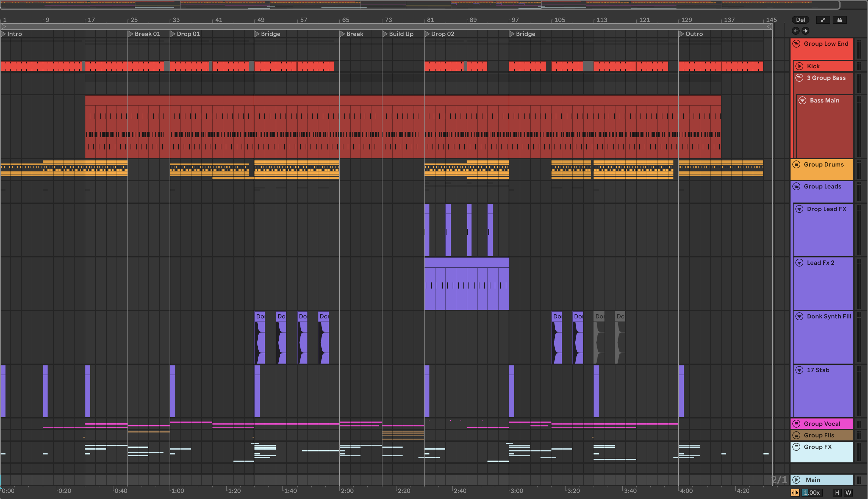Fold the Group FX track icon
The image size is (868, 499).
pos(796,447)
